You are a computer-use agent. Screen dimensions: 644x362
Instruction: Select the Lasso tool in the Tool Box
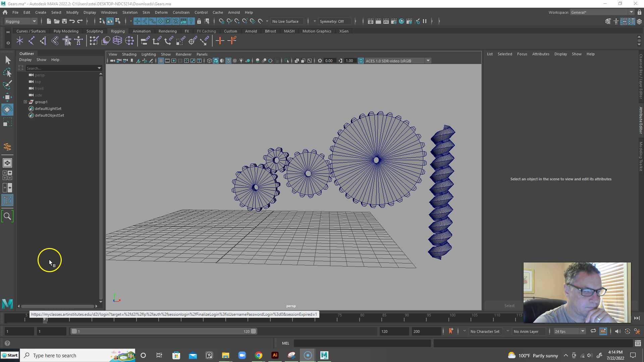point(7,73)
